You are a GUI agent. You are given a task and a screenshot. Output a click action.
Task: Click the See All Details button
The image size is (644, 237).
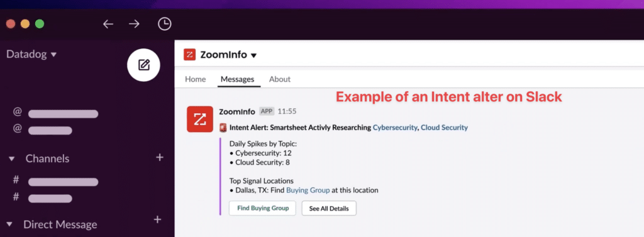coord(329,208)
